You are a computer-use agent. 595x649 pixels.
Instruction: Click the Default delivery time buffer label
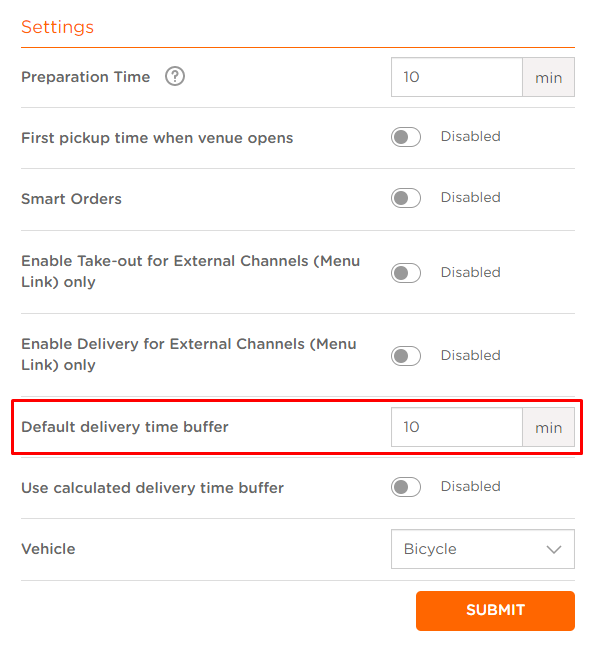click(x=125, y=427)
